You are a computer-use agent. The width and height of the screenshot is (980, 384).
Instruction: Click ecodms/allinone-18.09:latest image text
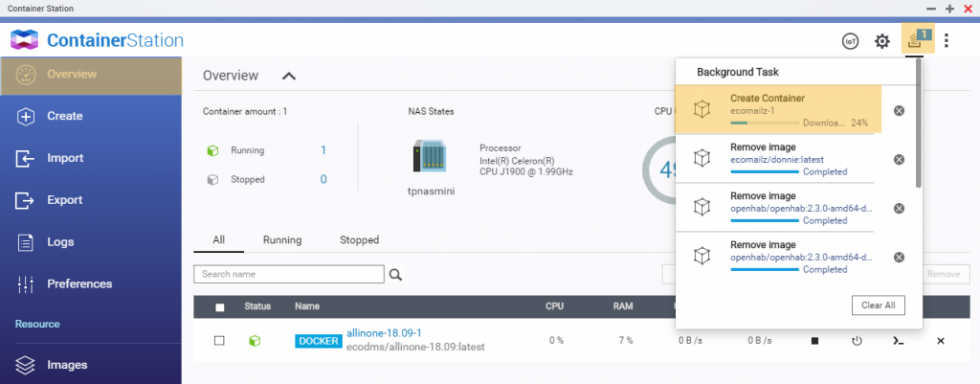click(415, 347)
